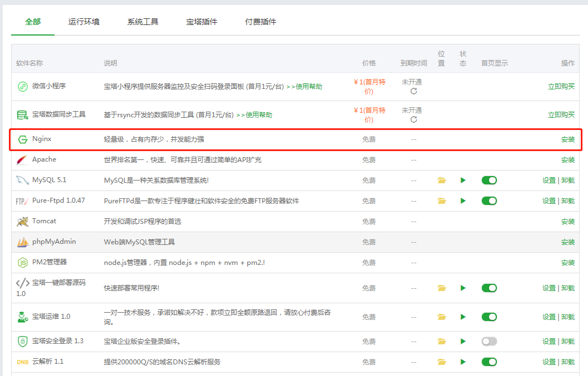Click the Tomcat cat icon
Viewport: 588px width, 376px height.
(22, 222)
